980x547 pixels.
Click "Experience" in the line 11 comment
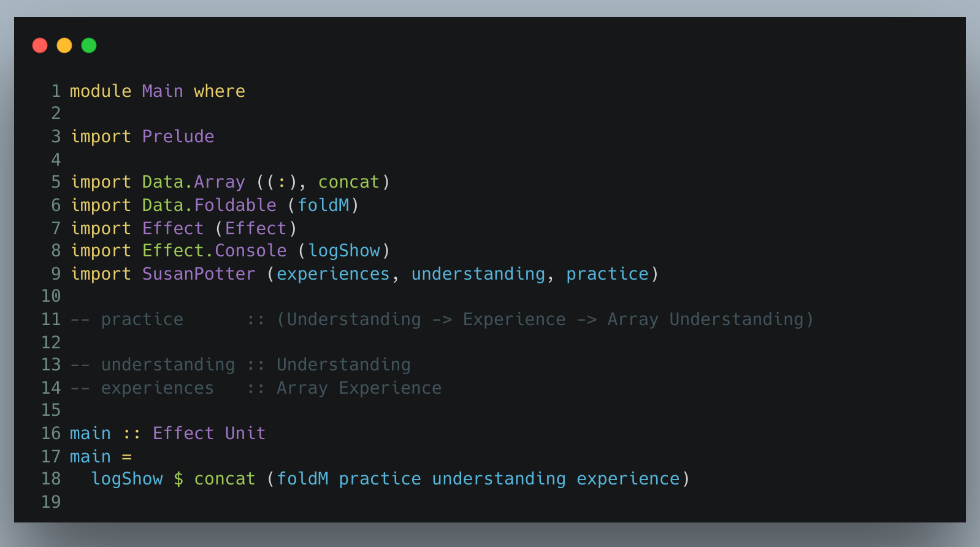click(514, 319)
